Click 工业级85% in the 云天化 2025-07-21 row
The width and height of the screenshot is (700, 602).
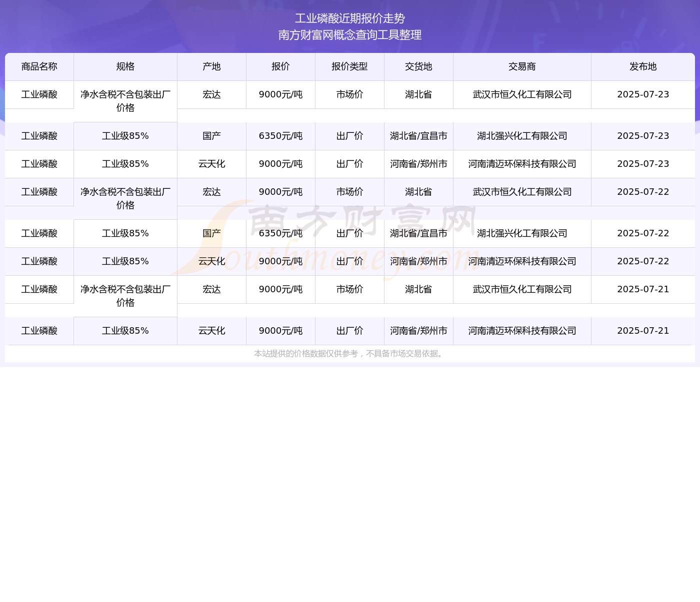coord(125,331)
